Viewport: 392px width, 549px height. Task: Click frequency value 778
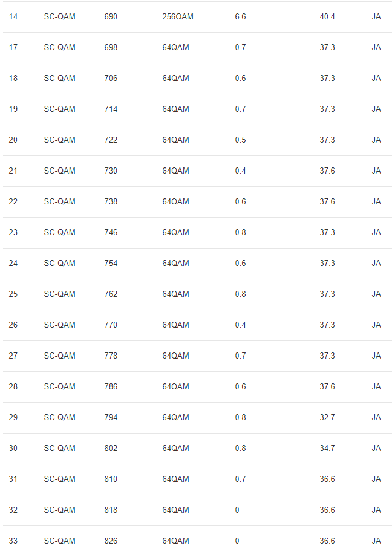pyautogui.click(x=111, y=356)
